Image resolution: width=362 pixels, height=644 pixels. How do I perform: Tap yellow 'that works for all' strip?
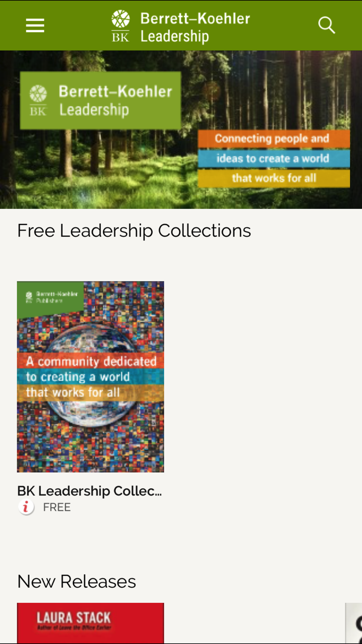(x=274, y=178)
